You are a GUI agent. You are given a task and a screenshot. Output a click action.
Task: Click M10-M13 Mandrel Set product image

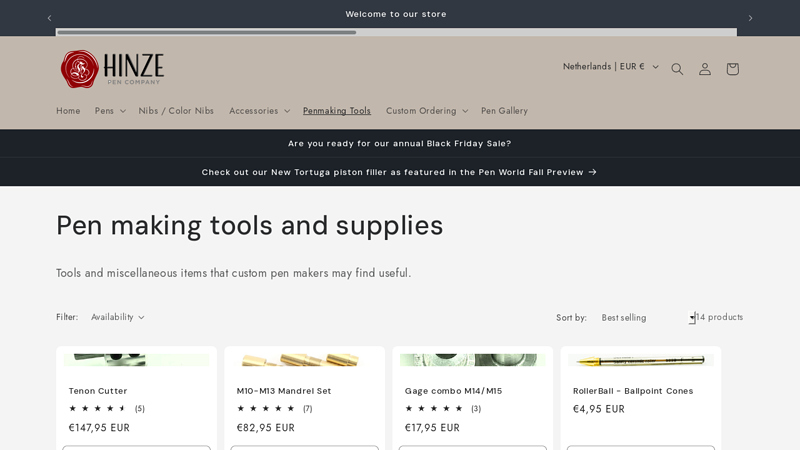click(305, 360)
